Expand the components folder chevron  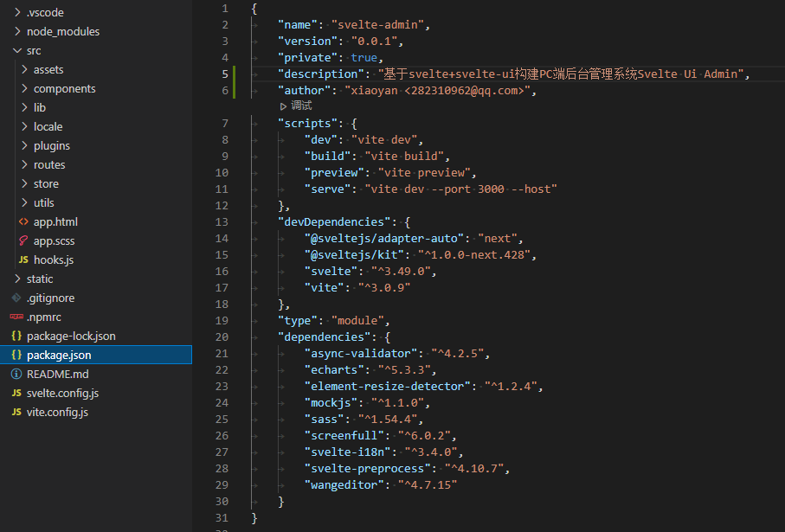tap(24, 88)
